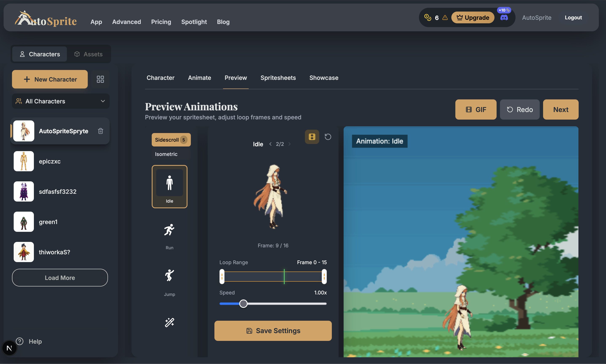Go to the previous Idle variant chevron
This screenshot has width=606, height=364.
click(x=270, y=144)
